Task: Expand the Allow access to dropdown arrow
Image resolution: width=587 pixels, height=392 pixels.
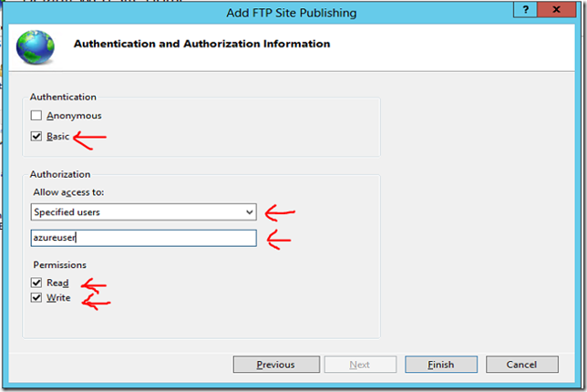Action: pos(250,212)
